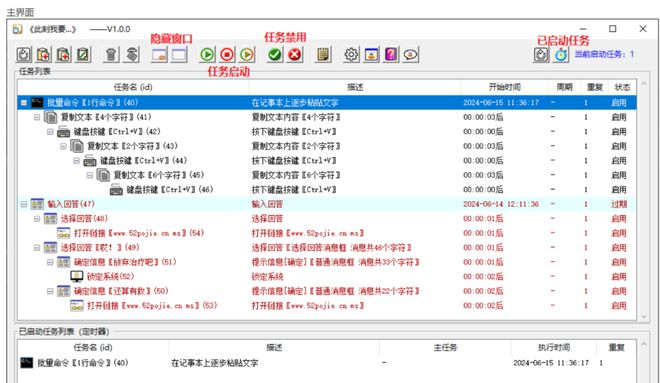
Task: Select the 键盘按键 Ctrl+V (46) task row
Action: [x=327, y=190]
